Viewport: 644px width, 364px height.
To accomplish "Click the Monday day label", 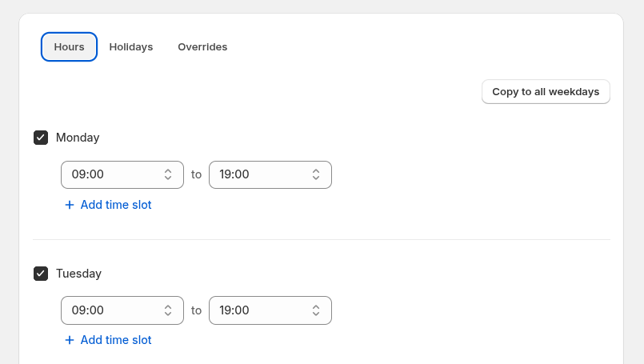I will pos(78,138).
